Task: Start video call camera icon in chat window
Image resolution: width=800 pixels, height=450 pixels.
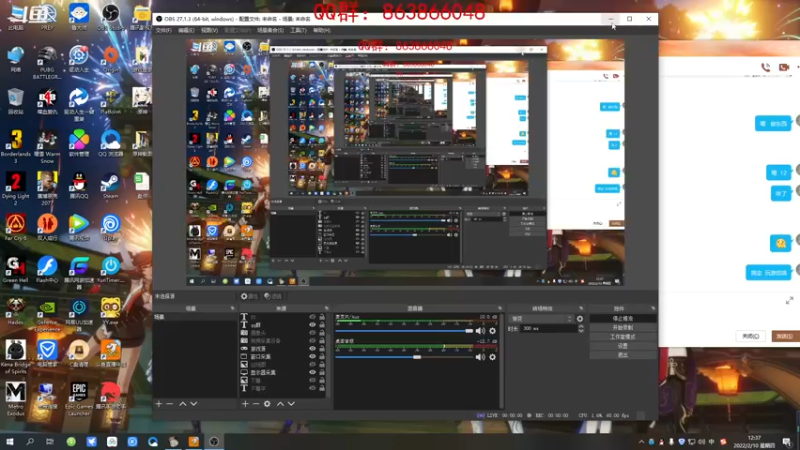Action: click(x=784, y=67)
